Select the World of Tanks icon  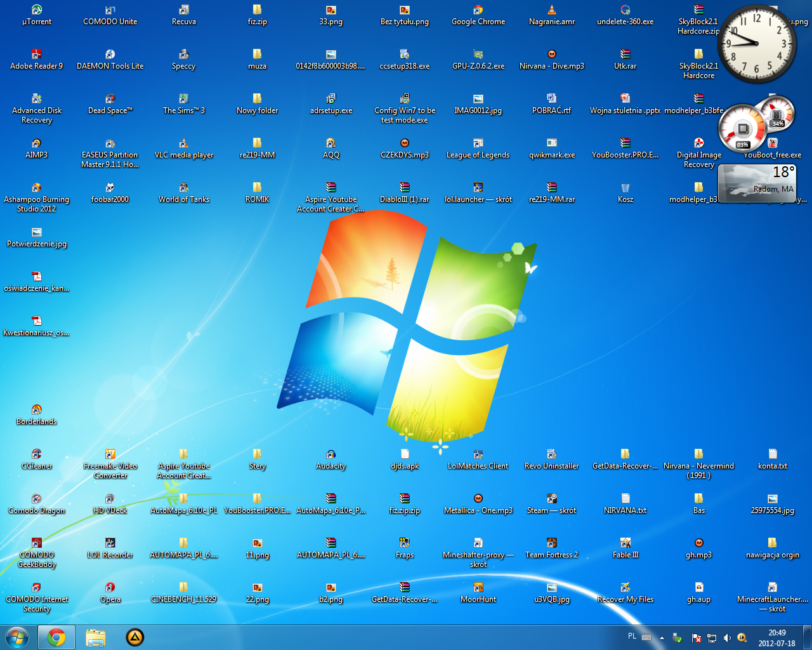point(183,189)
